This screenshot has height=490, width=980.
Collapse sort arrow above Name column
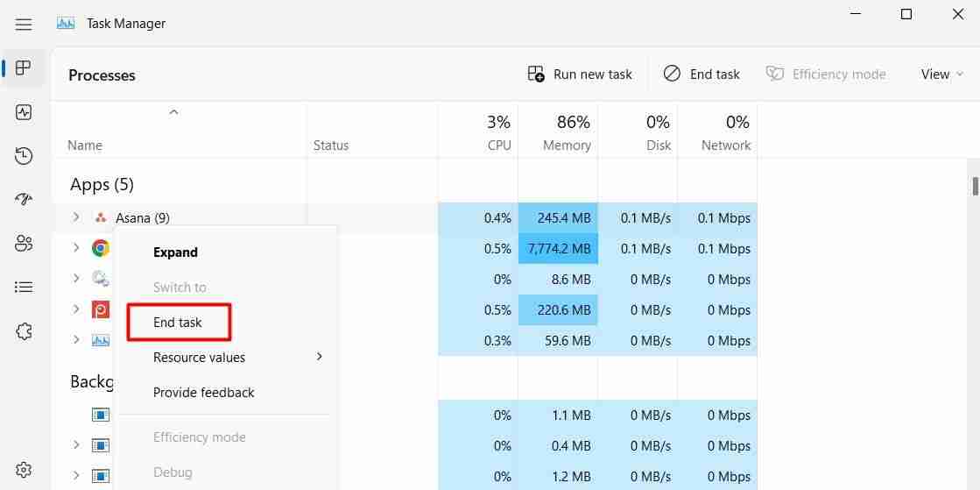point(174,113)
